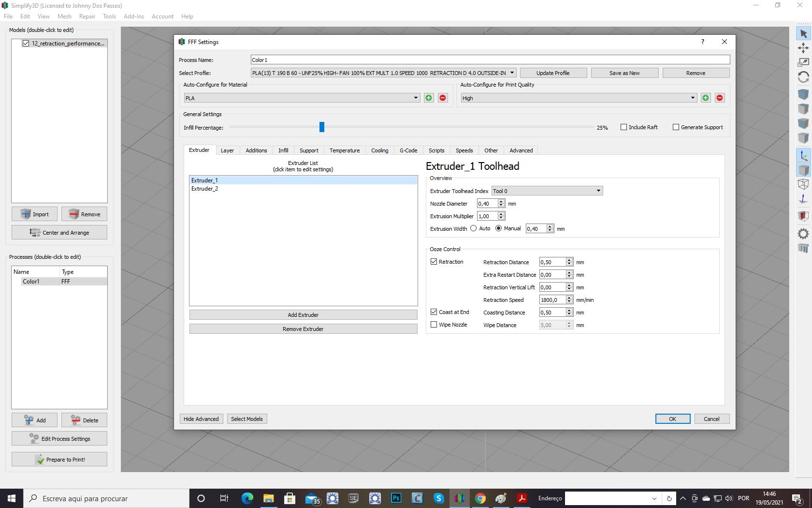
Task: Open Skype from the taskbar
Action: coord(438,498)
